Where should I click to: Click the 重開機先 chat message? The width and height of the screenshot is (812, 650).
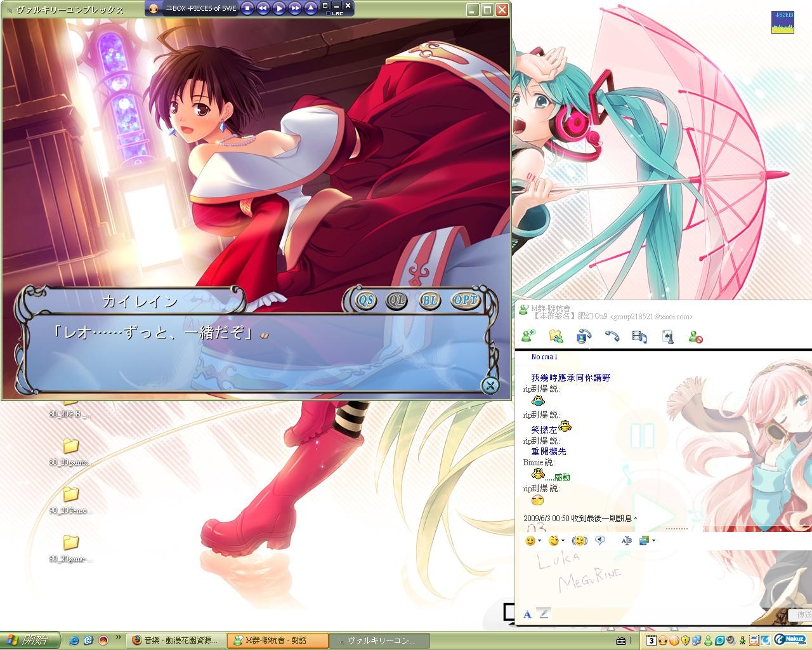coord(549,451)
